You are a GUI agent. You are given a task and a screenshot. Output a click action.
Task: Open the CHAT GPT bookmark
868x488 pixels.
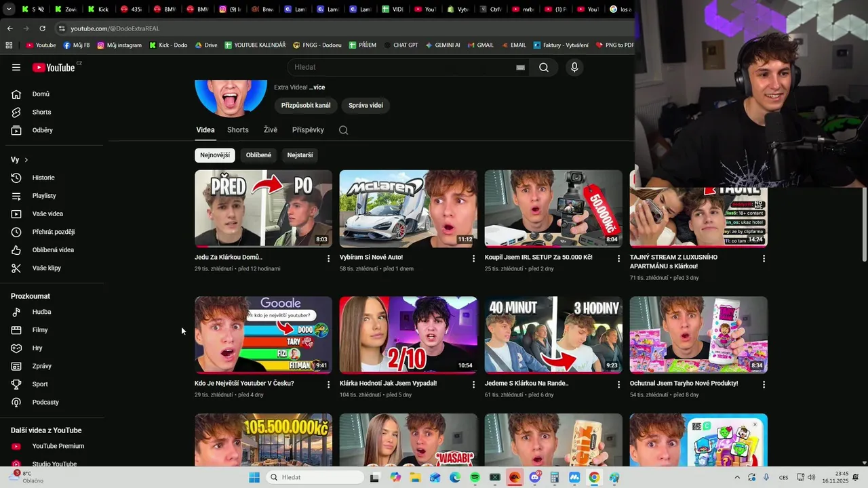tap(400, 45)
